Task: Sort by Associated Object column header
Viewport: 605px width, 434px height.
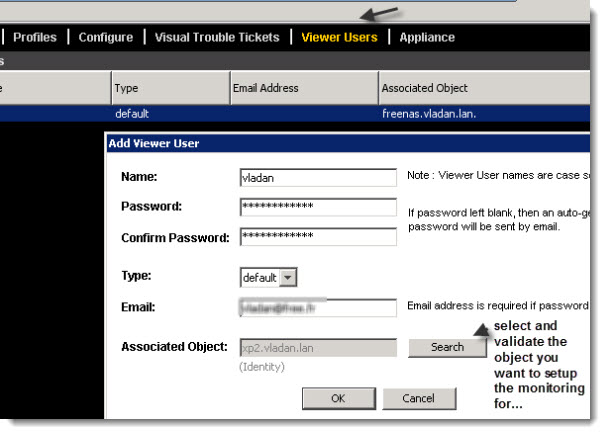Action: [484, 88]
